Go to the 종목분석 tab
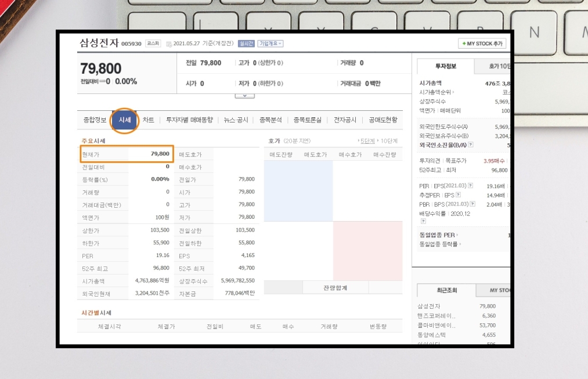This screenshot has width=588, height=379. (270, 120)
